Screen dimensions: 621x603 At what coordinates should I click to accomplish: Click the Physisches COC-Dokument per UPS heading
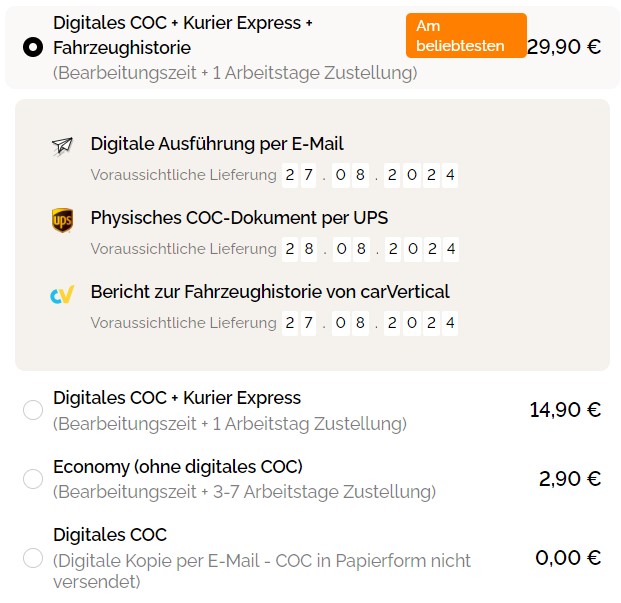pyautogui.click(x=239, y=218)
